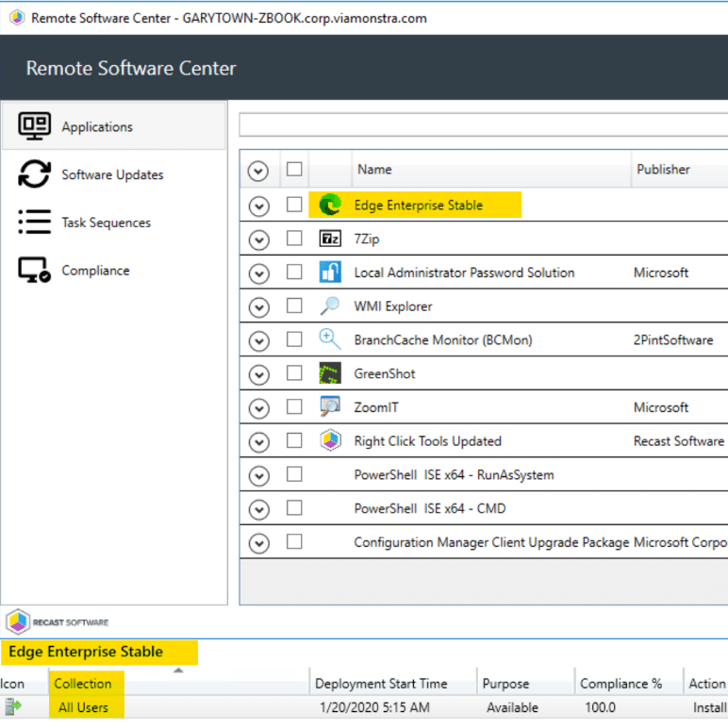Select the 'WMI Explorer' name text
728x728 pixels.
click(x=393, y=306)
